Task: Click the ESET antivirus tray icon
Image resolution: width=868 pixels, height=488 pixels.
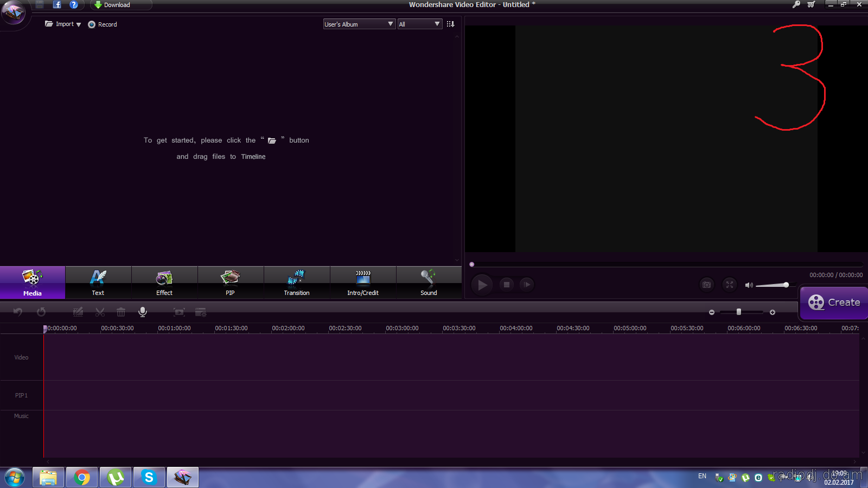Action: (x=758, y=478)
